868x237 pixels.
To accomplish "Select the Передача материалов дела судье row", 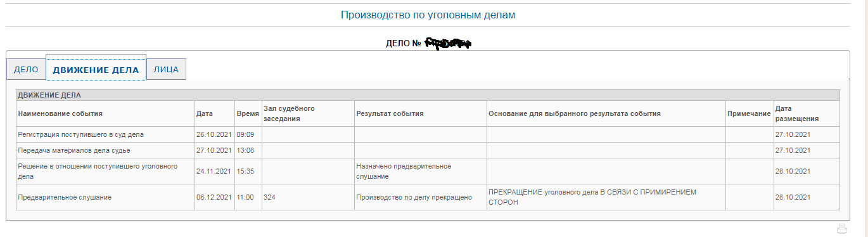I will [x=428, y=150].
